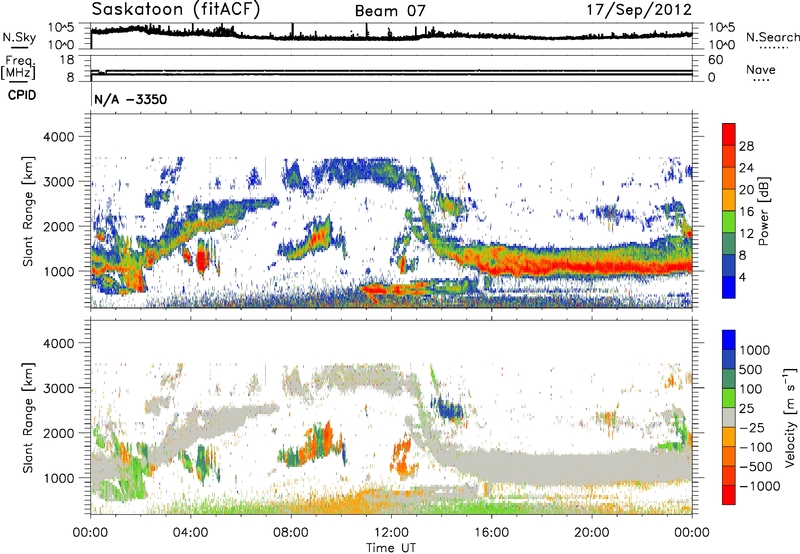The height and width of the screenshot is (554, 800).
Task: Click the date "17/Sep/2012"
Action: coord(639,10)
